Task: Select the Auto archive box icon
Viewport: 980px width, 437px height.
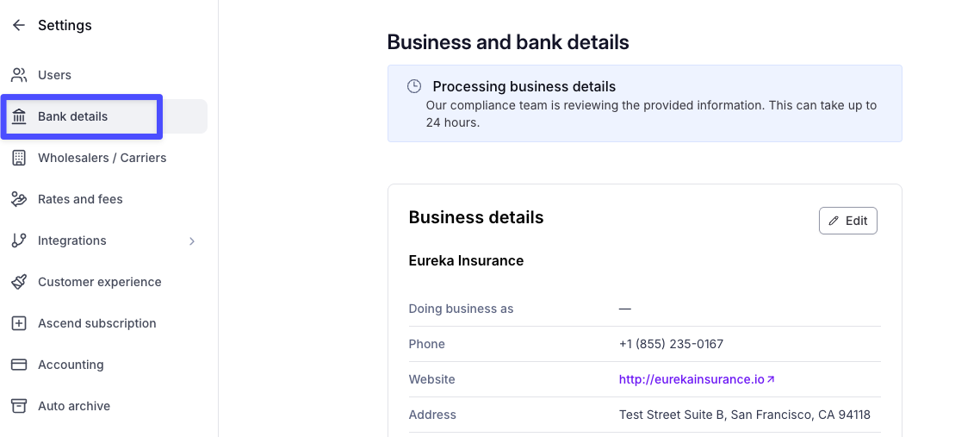Action: pos(19,406)
